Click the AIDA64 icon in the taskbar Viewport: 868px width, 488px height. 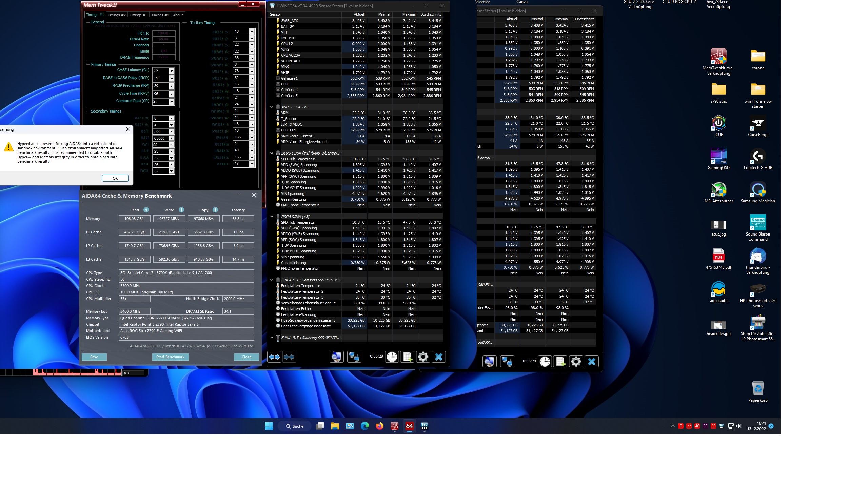(409, 426)
